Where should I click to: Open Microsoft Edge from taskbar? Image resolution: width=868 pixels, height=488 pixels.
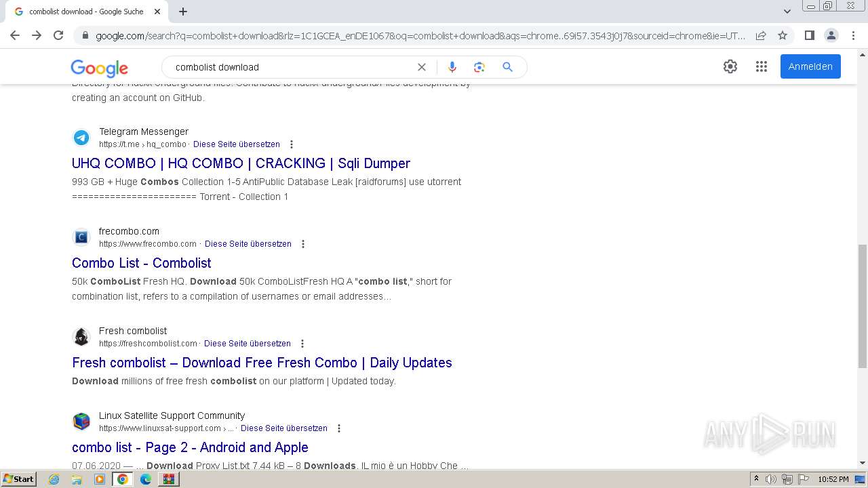[146, 479]
